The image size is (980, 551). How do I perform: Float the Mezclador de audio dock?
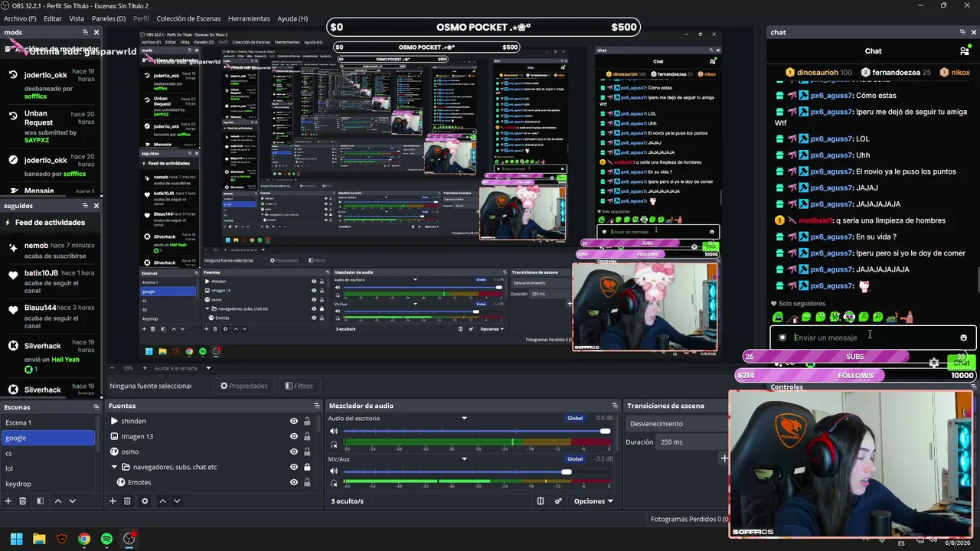pyautogui.click(x=614, y=406)
